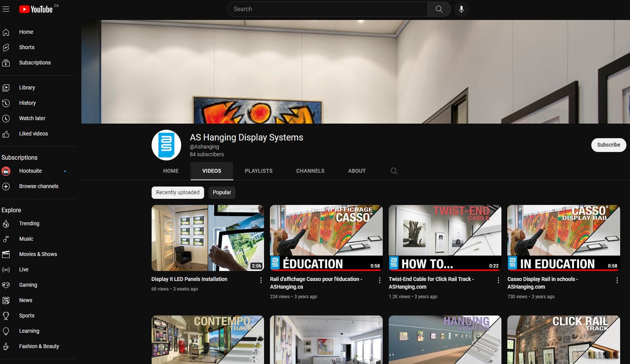Click the Home icon in sidebar
630x364 pixels.
(x=6, y=32)
